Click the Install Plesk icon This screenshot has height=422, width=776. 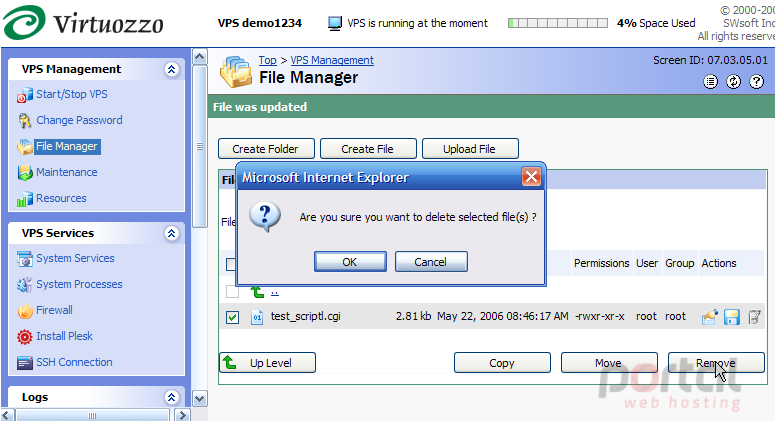[25, 336]
